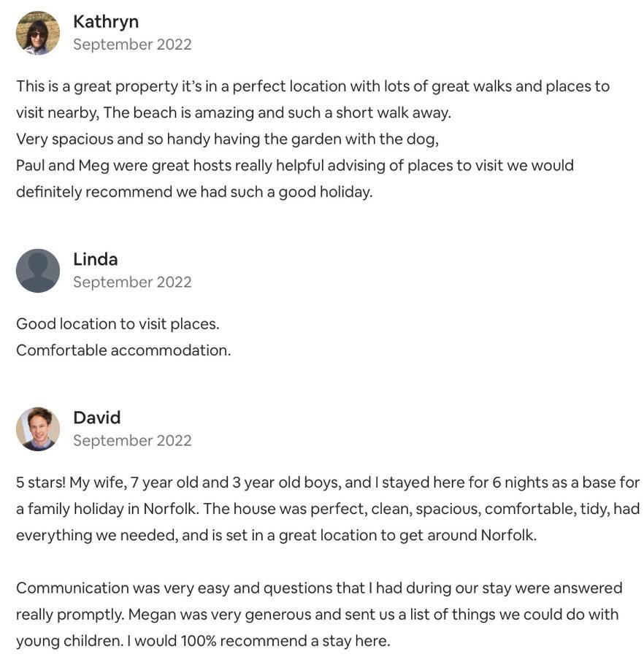Click "I would 100% recommend a stay here."
Screen dimensions: 644x657
[258, 641]
